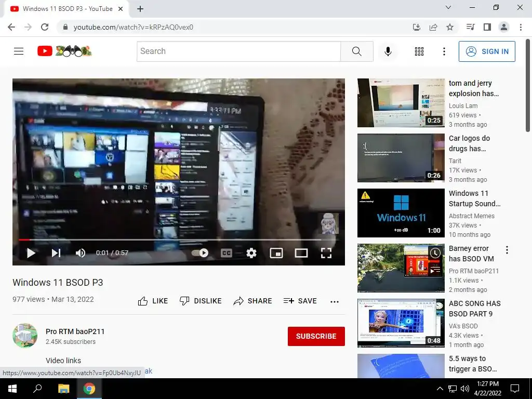
Task: Open the notification center
Action: tap(515, 389)
